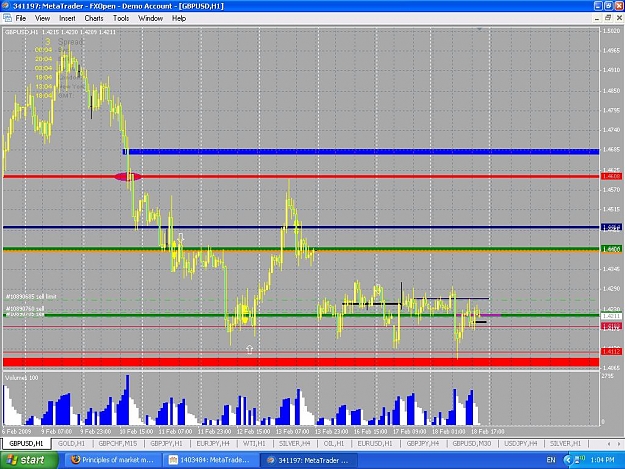The width and height of the screenshot is (625, 469).
Task: Minimize the inner GBPUSD chart window
Action: [597, 18]
